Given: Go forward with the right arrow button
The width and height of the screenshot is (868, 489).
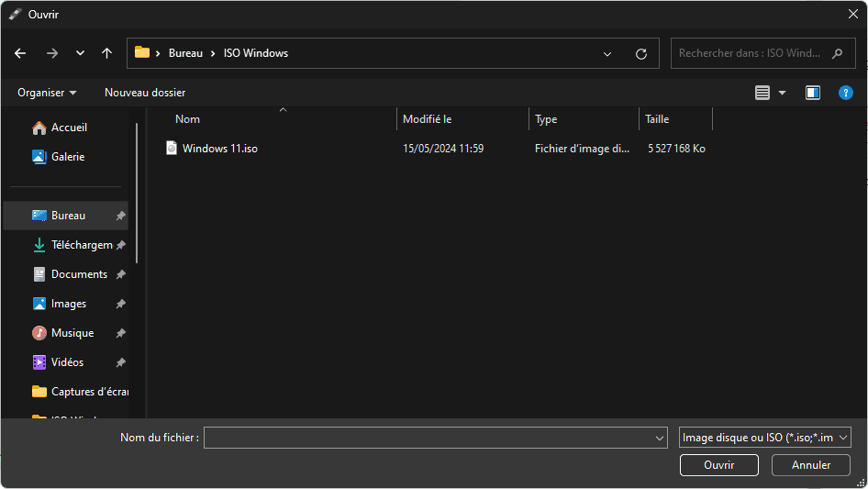Looking at the screenshot, I should (52, 53).
